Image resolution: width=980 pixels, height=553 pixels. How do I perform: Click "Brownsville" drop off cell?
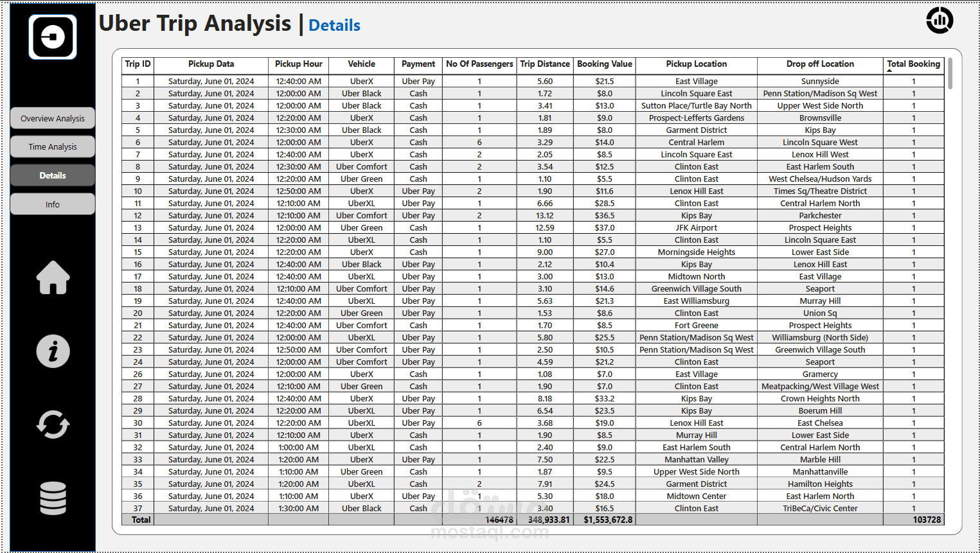pyautogui.click(x=820, y=118)
